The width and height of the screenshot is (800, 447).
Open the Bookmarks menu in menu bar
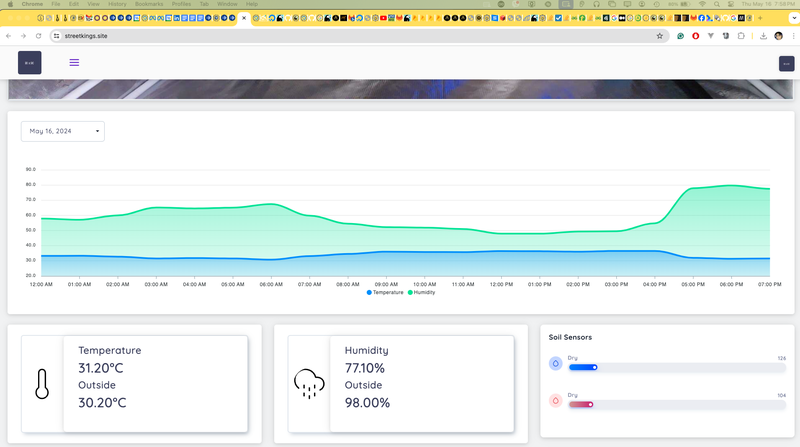(x=147, y=4)
